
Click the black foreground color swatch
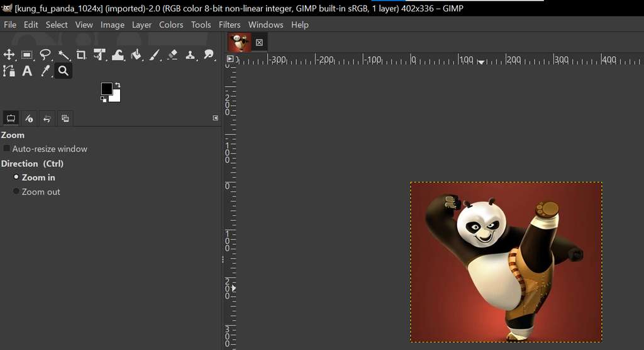(x=106, y=88)
